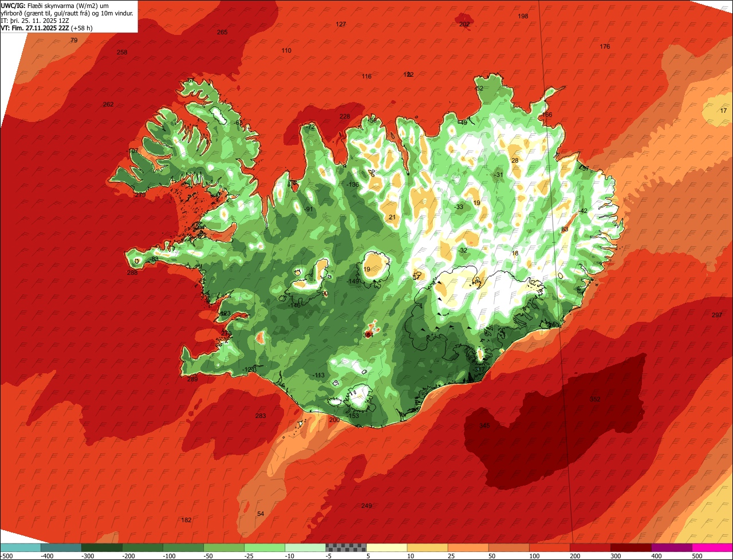Click the dark teal -400 to -300 swatch
The height and width of the screenshot is (560, 733).
(x=61, y=548)
